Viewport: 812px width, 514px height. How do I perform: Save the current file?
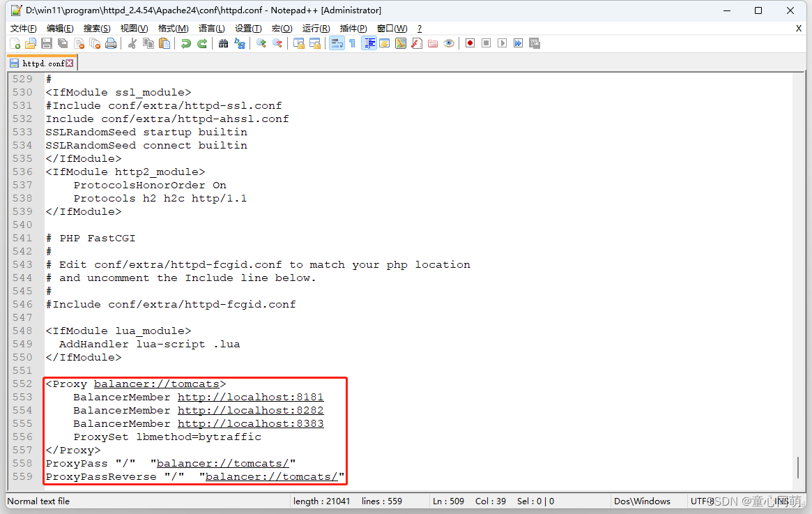46,43
